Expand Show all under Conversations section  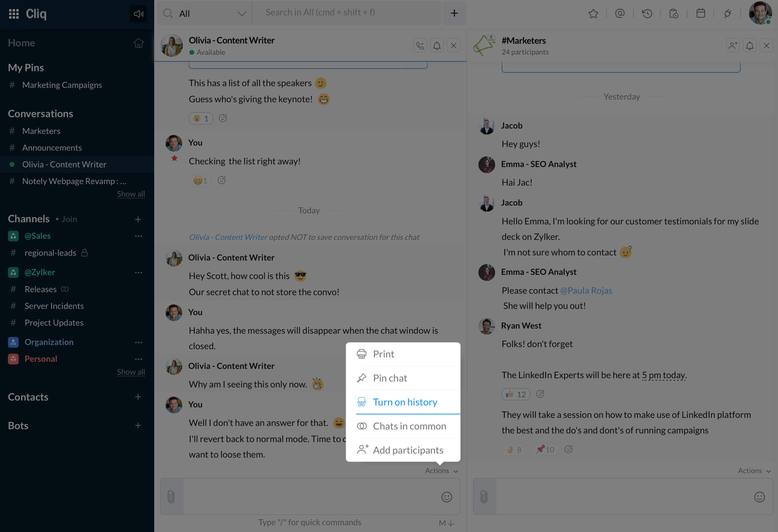coord(131,193)
